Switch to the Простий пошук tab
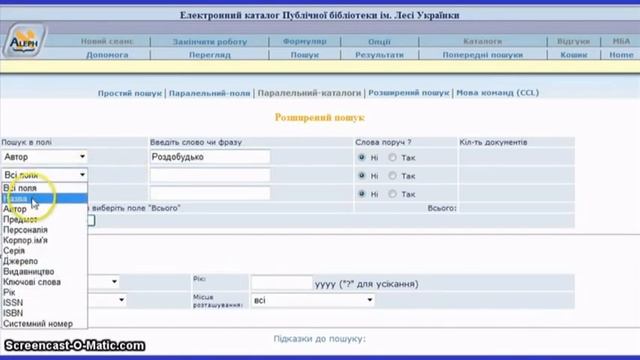Image resolution: width=640 pixels, height=360 pixels. tap(130, 93)
